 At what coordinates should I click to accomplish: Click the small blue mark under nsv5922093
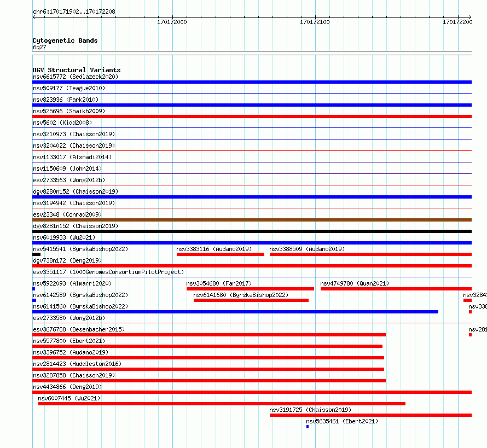tap(34, 289)
